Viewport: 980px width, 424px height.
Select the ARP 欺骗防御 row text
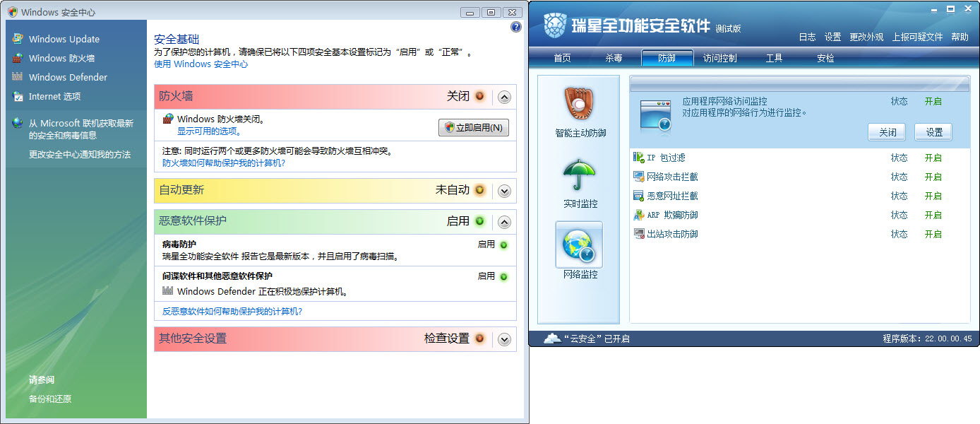click(672, 215)
